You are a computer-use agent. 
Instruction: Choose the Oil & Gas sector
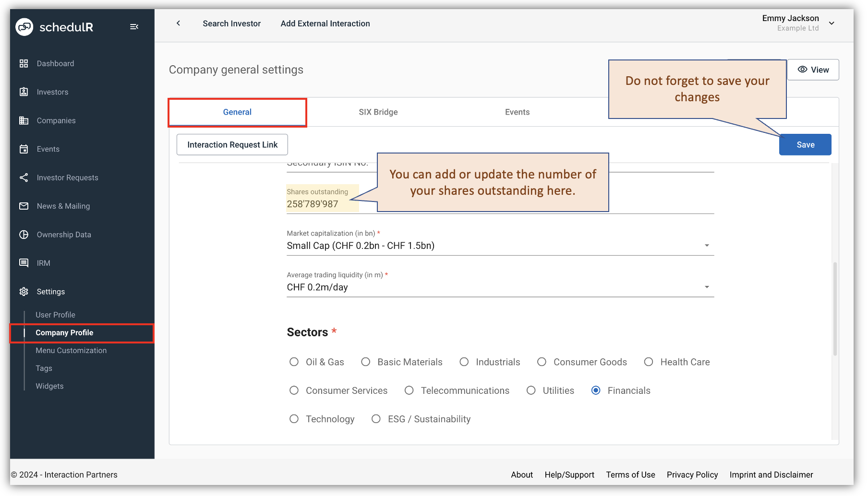[294, 362]
